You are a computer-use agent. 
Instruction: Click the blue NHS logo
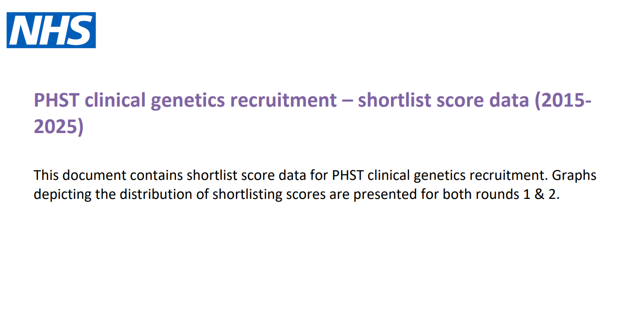tap(51, 30)
